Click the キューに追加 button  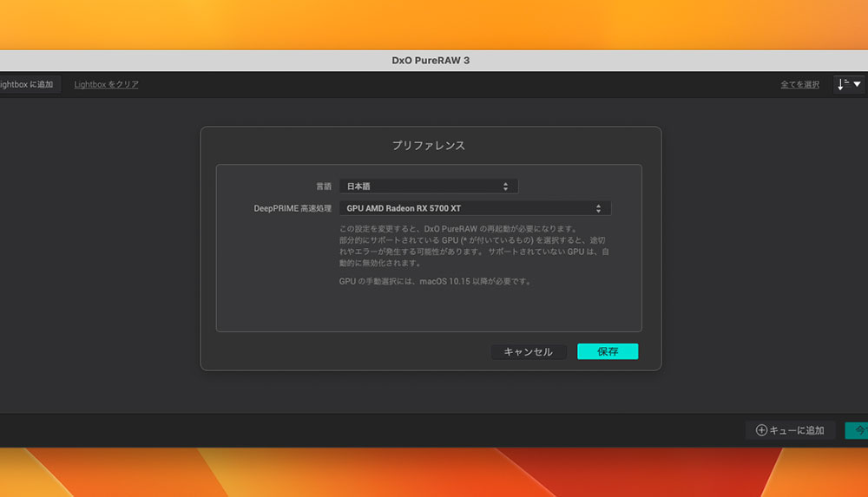coord(790,430)
